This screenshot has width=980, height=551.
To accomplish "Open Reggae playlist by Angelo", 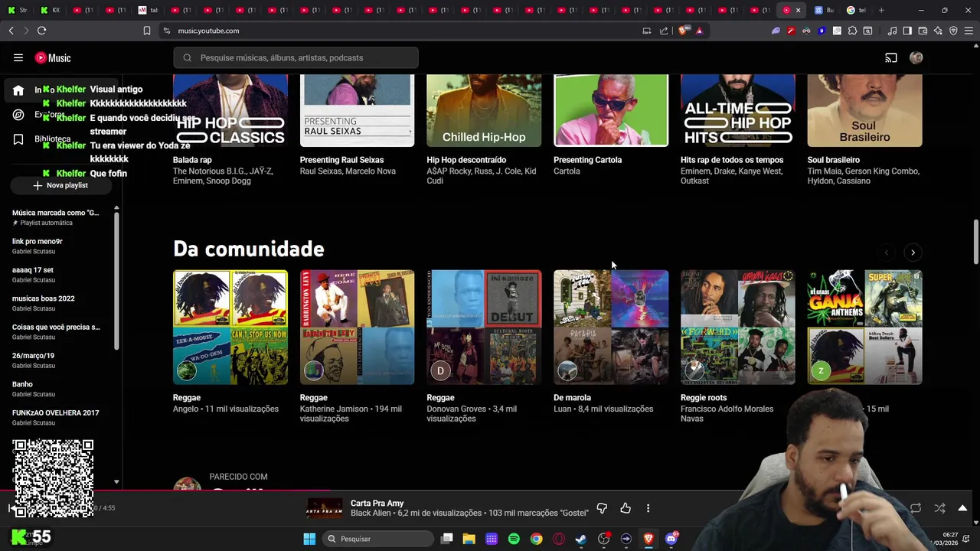I will click(230, 327).
